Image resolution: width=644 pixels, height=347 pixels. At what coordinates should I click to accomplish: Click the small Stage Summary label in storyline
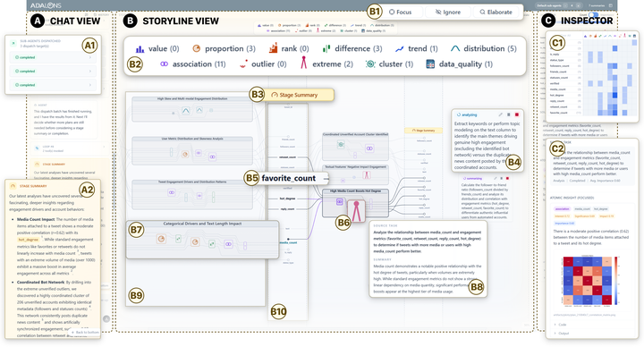[423, 131]
